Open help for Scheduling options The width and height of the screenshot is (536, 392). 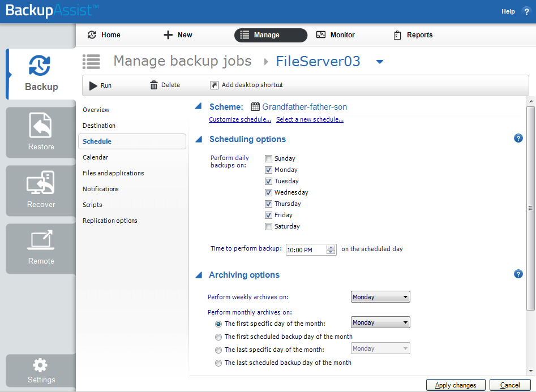pyautogui.click(x=518, y=139)
